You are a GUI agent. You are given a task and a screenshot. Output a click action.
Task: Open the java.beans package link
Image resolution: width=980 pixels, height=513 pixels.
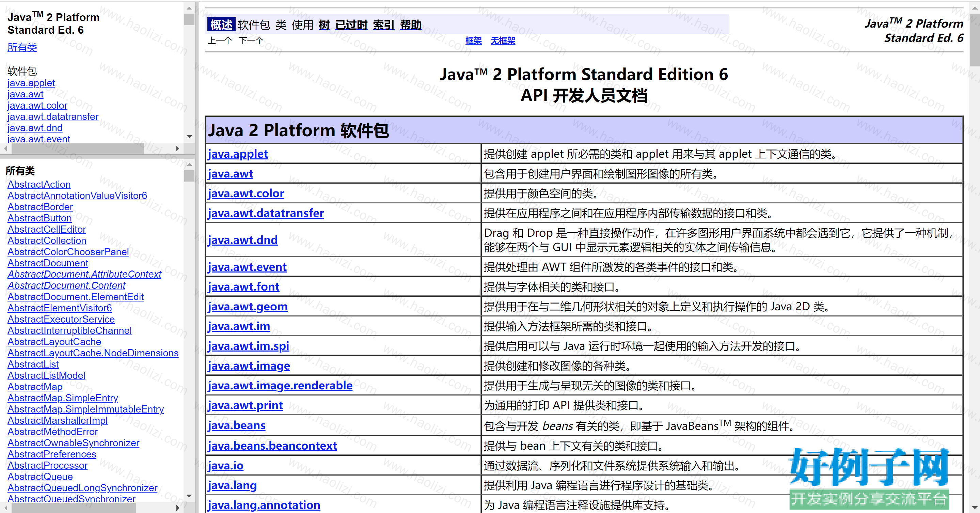(237, 425)
